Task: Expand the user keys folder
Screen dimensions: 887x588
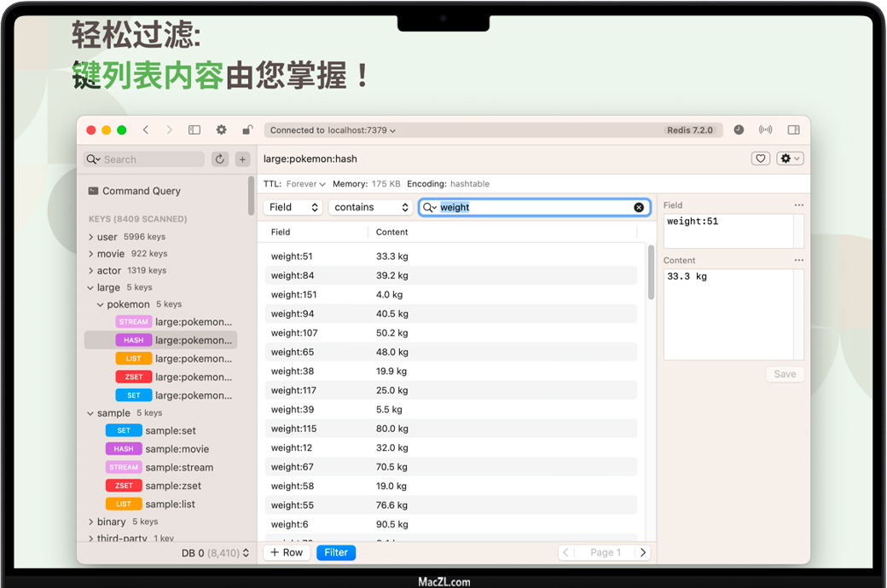Action: pyautogui.click(x=91, y=237)
